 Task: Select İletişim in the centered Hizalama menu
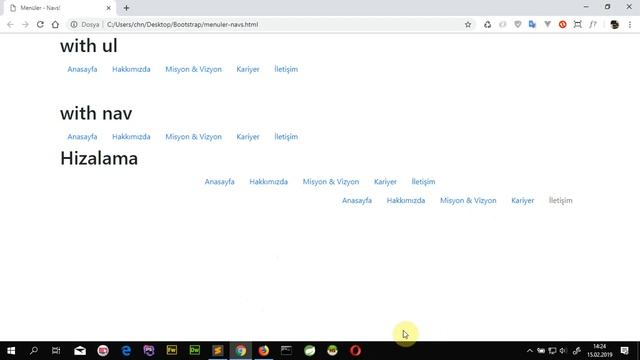point(423,182)
